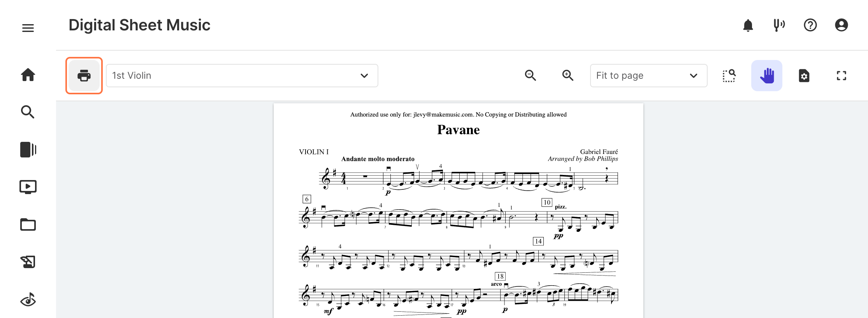Toggle fullscreen view
This screenshot has height=318, width=868.
pyautogui.click(x=842, y=76)
